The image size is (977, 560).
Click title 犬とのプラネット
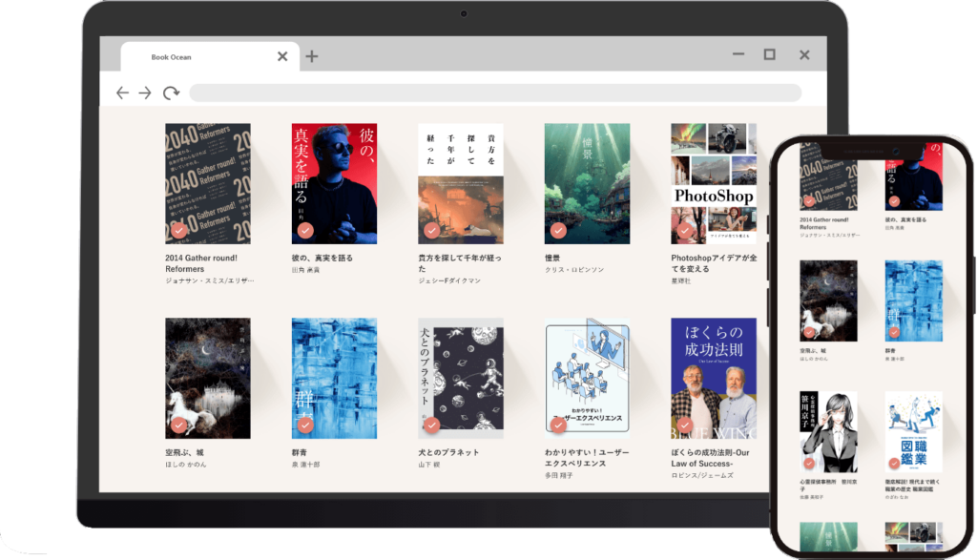click(x=448, y=453)
